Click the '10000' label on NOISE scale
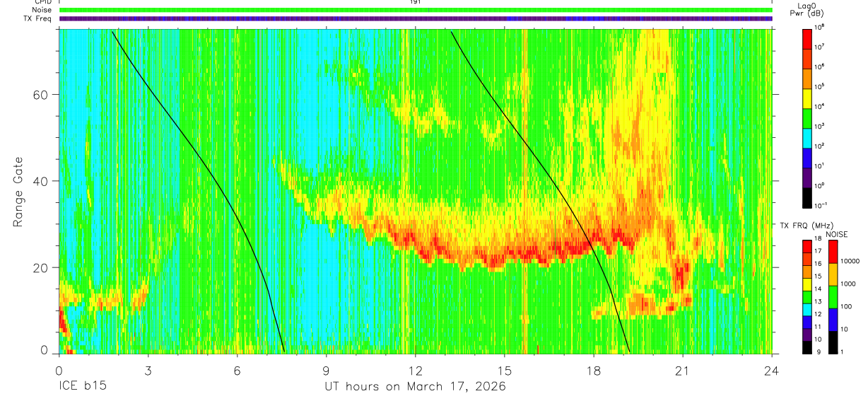 click(x=851, y=261)
